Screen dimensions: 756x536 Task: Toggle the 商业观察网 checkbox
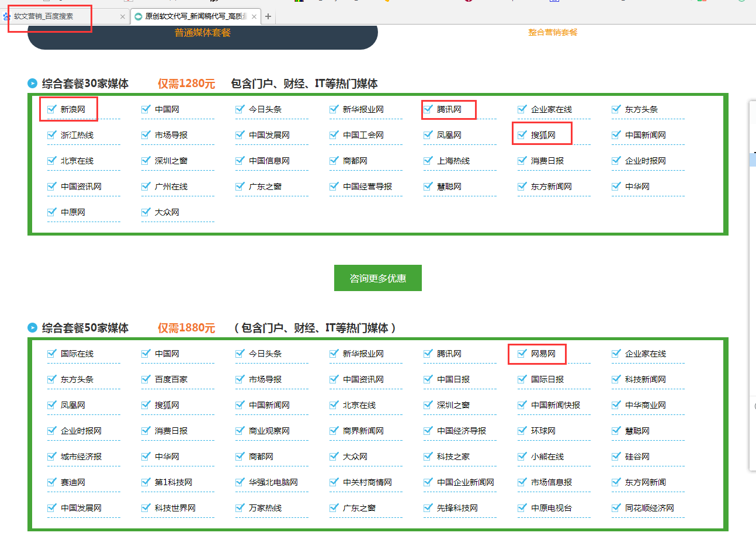click(x=240, y=430)
